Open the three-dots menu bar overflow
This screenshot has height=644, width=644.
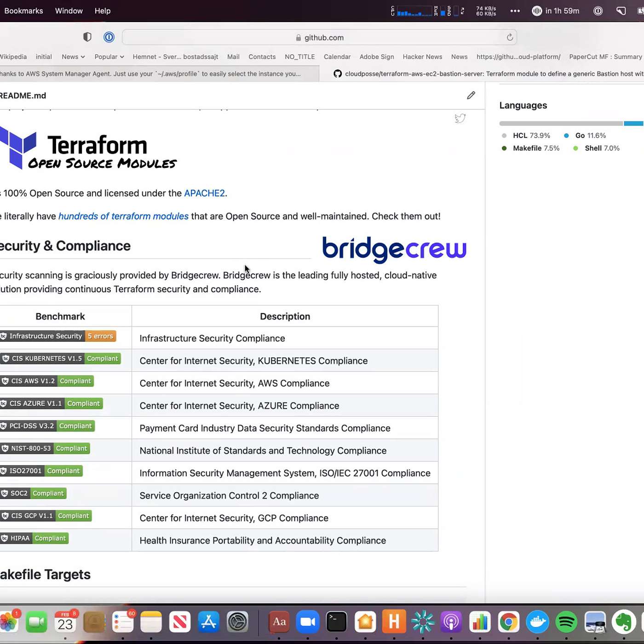click(515, 11)
